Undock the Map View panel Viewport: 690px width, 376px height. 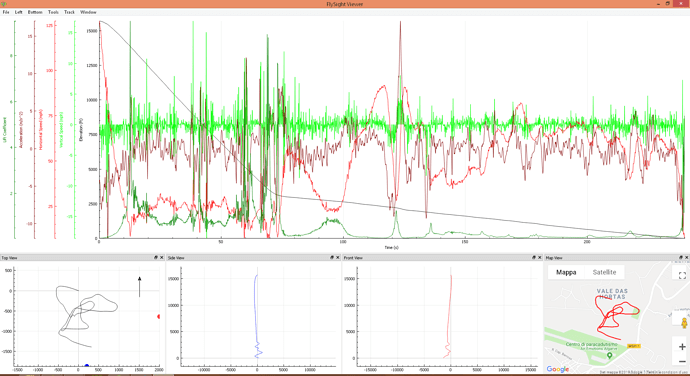(681, 258)
